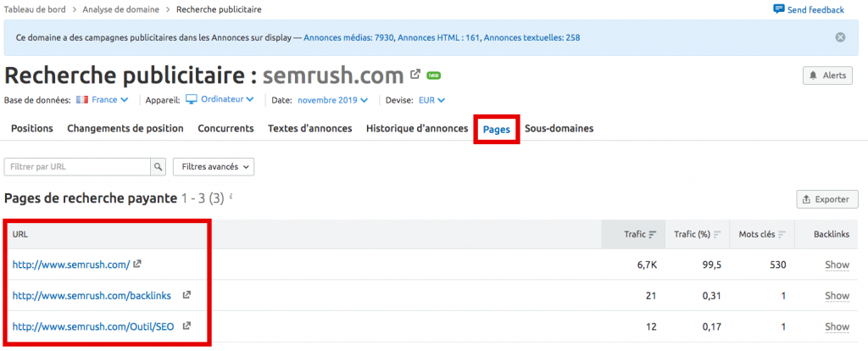Select the Historique d'annonces tab
Viewport: 868px width, 351px height.
(x=417, y=128)
